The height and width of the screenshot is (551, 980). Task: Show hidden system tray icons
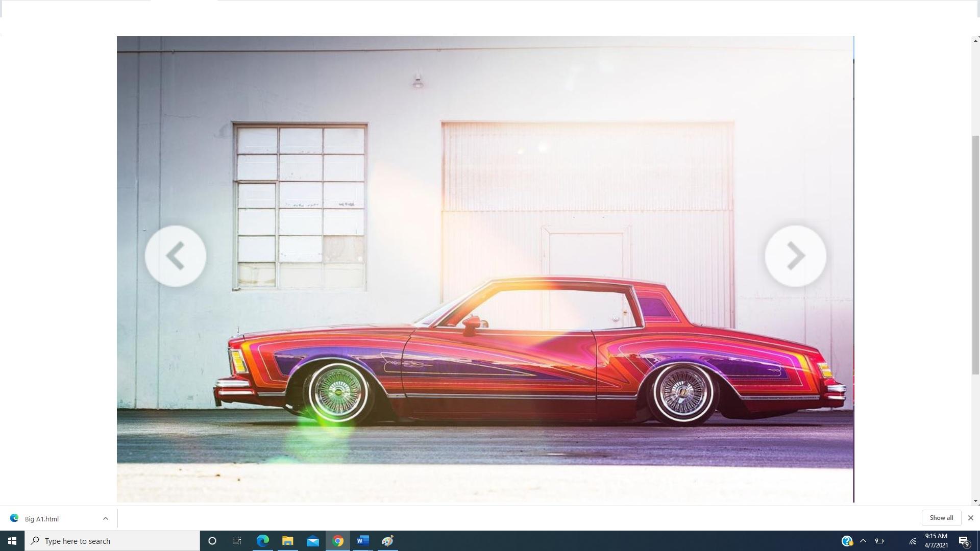pyautogui.click(x=863, y=541)
